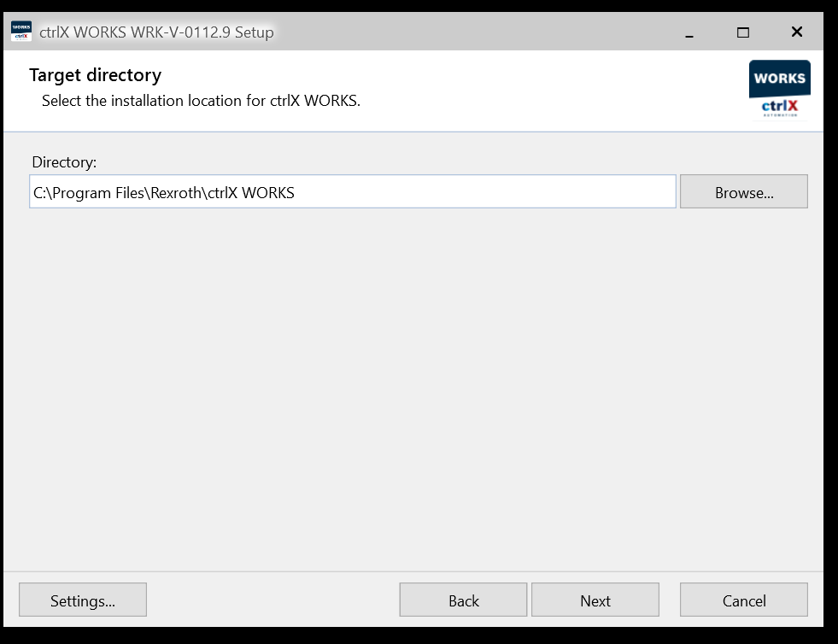Click the ctrlX WORKS title bar icon

click(21, 32)
